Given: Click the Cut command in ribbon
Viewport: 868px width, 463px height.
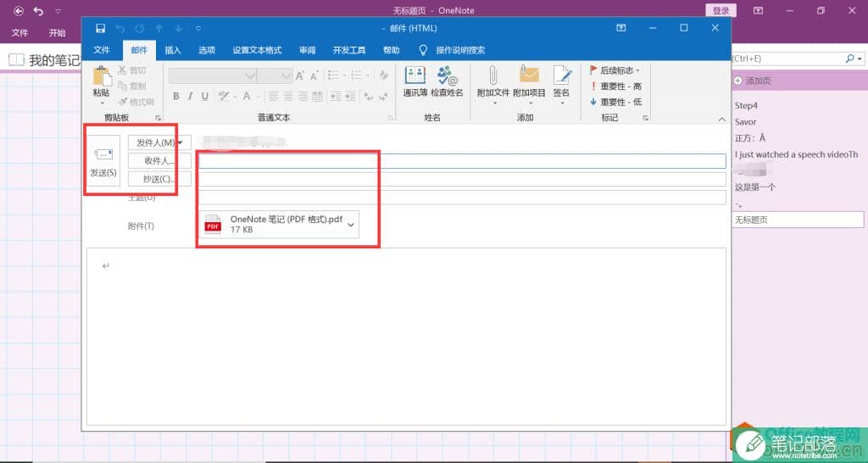Looking at the screenshot, I should point(132,70).
